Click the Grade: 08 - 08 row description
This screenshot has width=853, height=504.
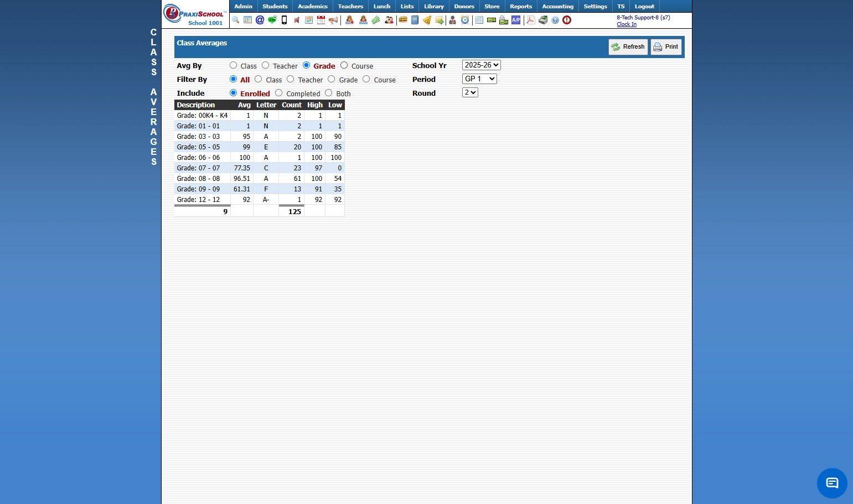[198, 179]
